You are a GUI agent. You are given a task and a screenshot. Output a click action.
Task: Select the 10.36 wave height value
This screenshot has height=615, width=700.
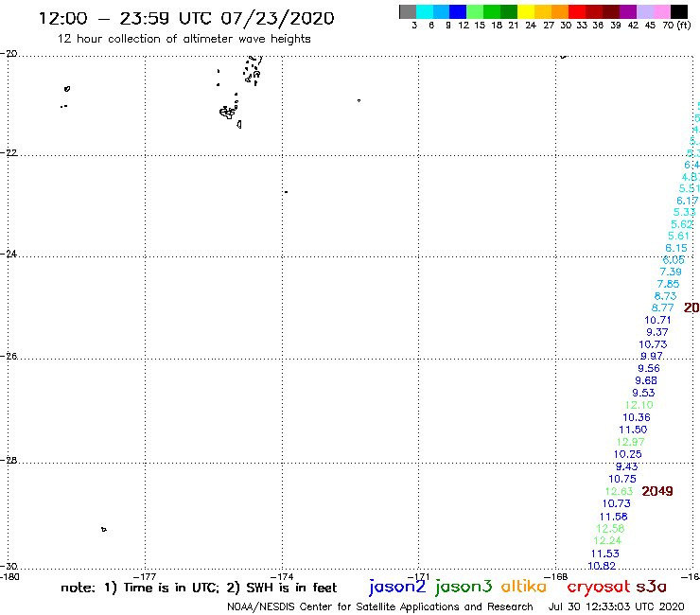tap(637, 417)
